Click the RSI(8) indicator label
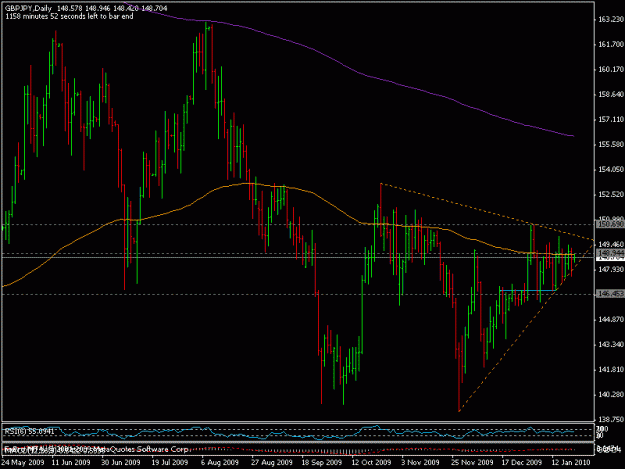 (29, 432)
